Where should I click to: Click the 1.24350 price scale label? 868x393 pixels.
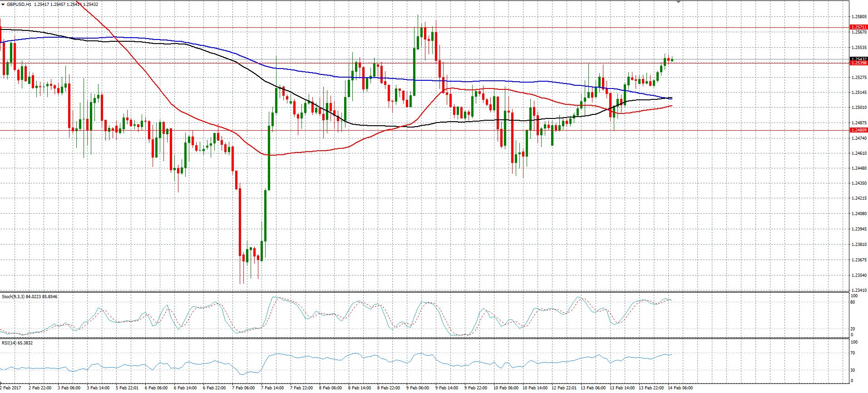coord(859,183)
